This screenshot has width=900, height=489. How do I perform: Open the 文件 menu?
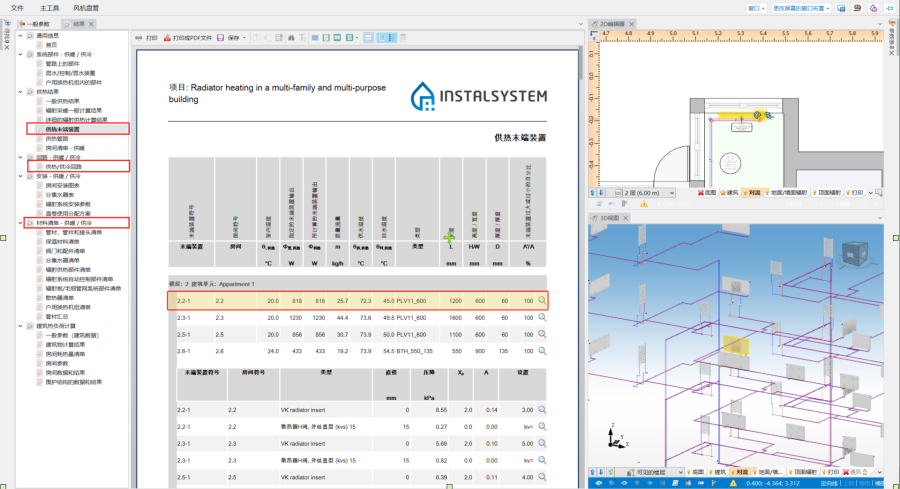(x=17, y=8)
